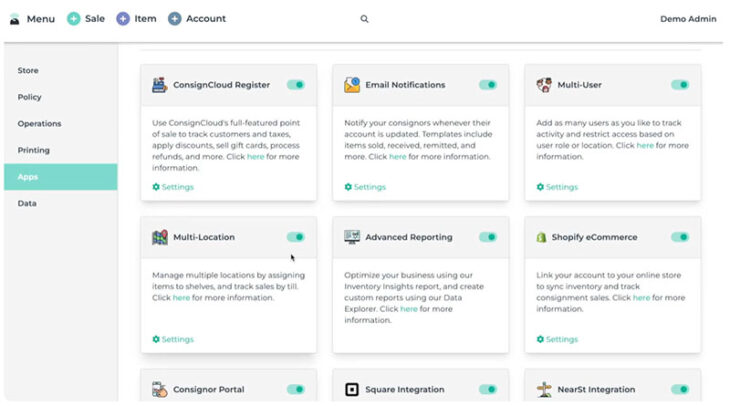Open the Menu in top bar

point(32,19)
